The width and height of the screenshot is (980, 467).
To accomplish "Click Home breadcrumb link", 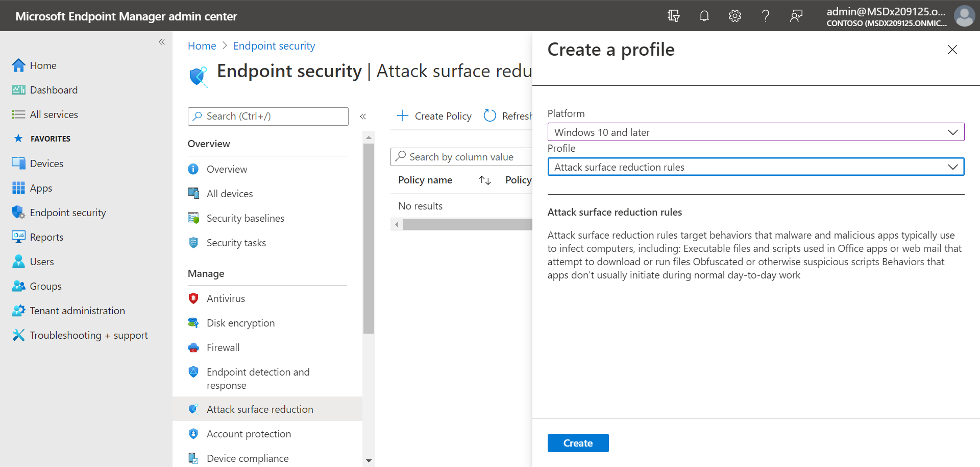I will tap(202, 46).
